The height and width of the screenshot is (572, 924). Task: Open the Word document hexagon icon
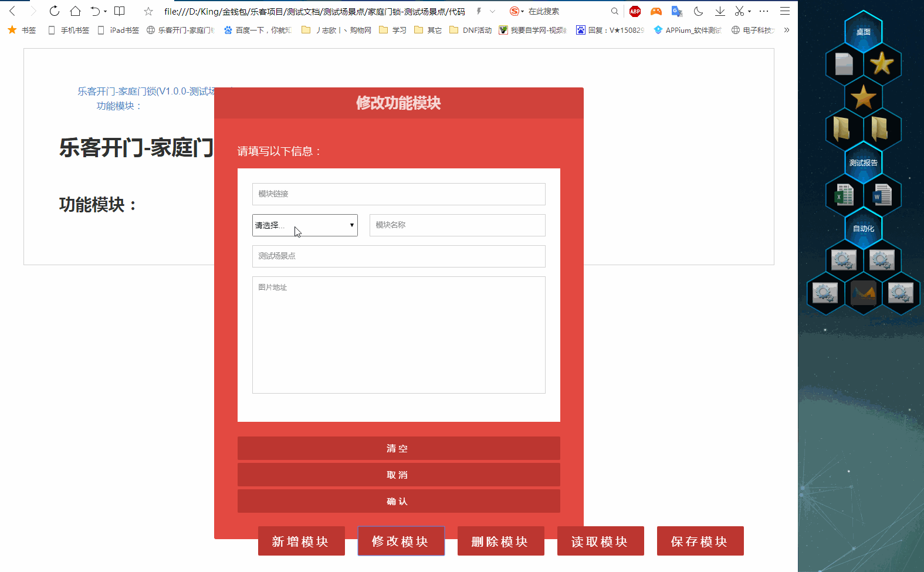coord(882,195)
